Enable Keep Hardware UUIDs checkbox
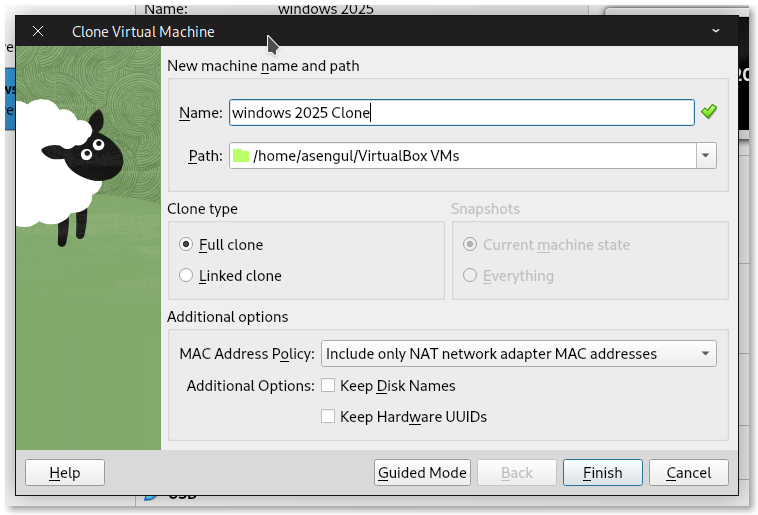 pyautogui.click(x=328, y=416)
